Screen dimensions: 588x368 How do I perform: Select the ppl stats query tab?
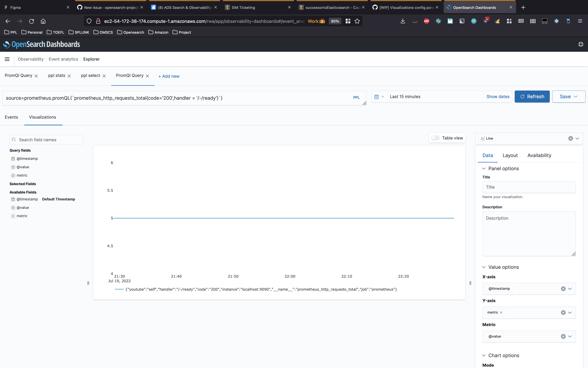[57, 75]
